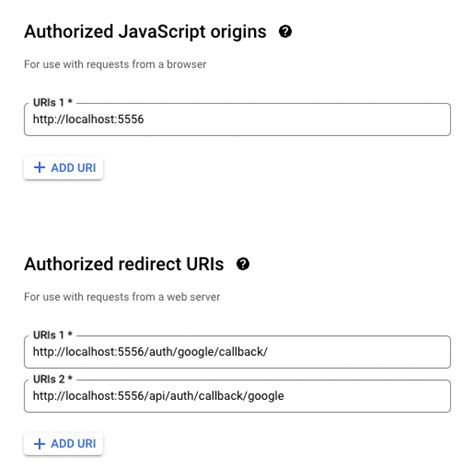Click URIs 1 label under JavaScript origins
Viewport: 474px width, 466px height.
tap(53, 102)
